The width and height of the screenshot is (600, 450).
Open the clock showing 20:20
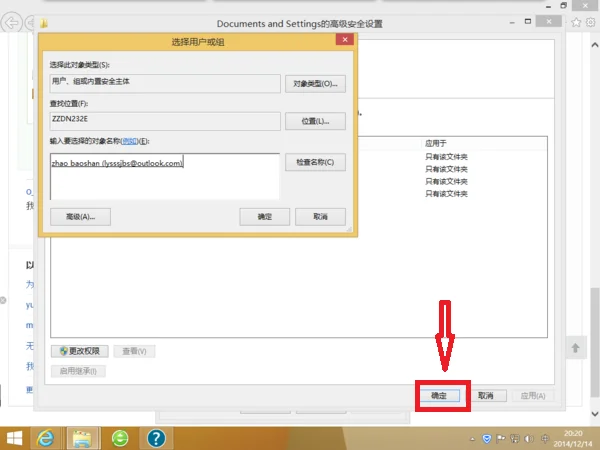pos(573,439)
